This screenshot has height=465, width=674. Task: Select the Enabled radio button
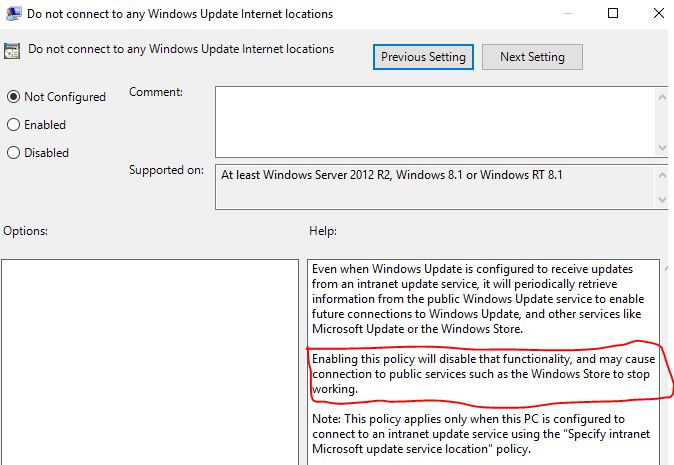[x=13, y=125]
